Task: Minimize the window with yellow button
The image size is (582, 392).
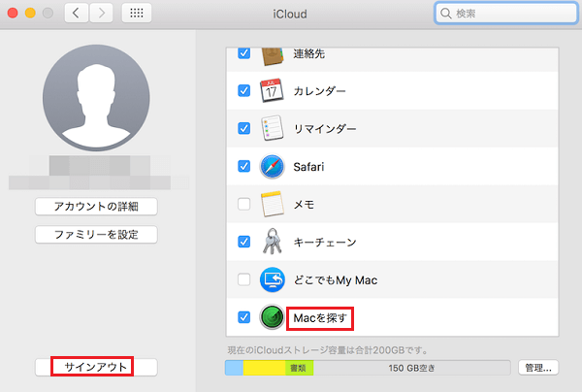Action: (x=30, y=14)
